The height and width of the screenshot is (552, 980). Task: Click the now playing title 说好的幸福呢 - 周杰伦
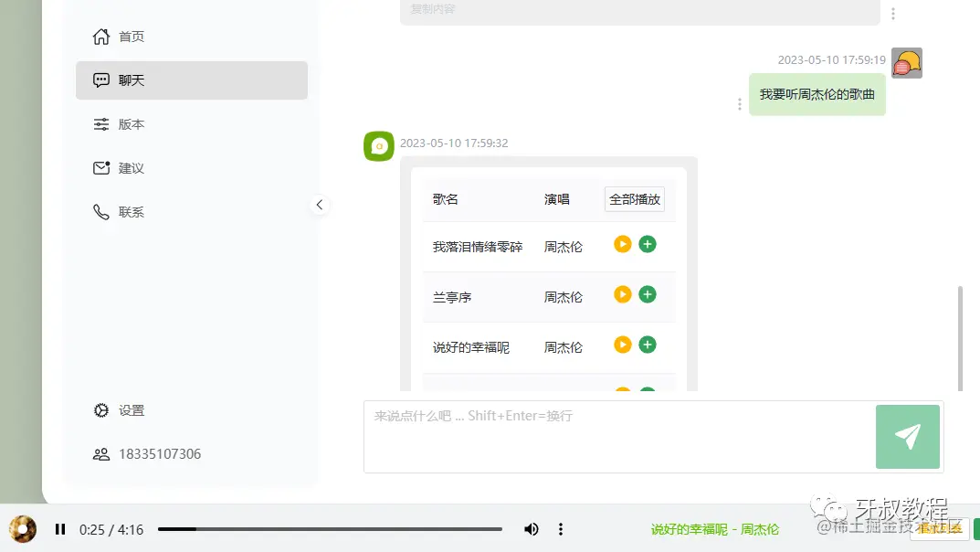(715, 529)
